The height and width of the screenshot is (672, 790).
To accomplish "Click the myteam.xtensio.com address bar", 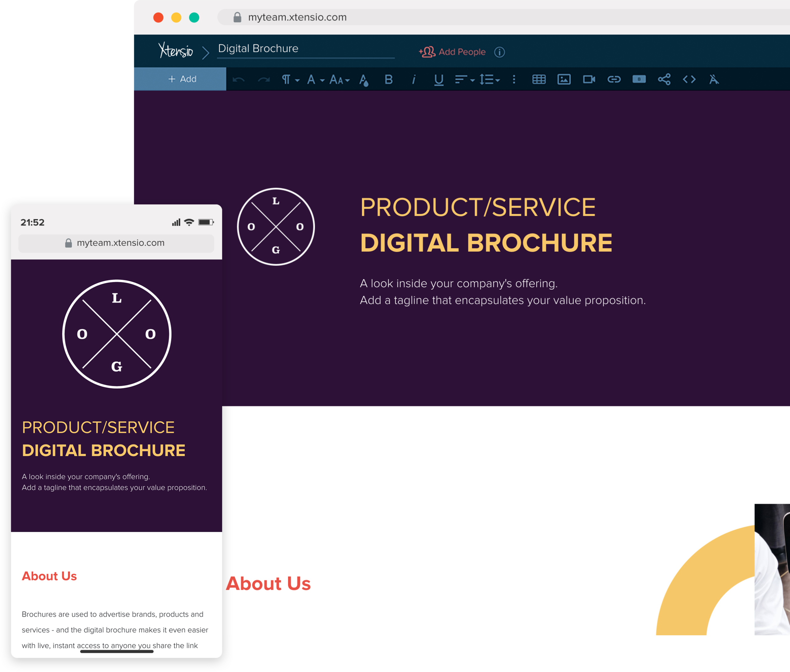I will pyautogui.click(x=297, y=17).
